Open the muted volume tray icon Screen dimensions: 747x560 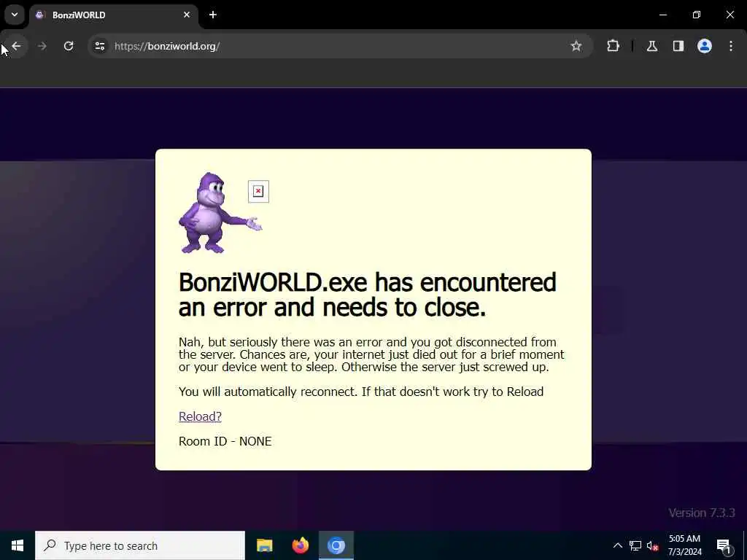pyautogui.click(x=652, y=545)
